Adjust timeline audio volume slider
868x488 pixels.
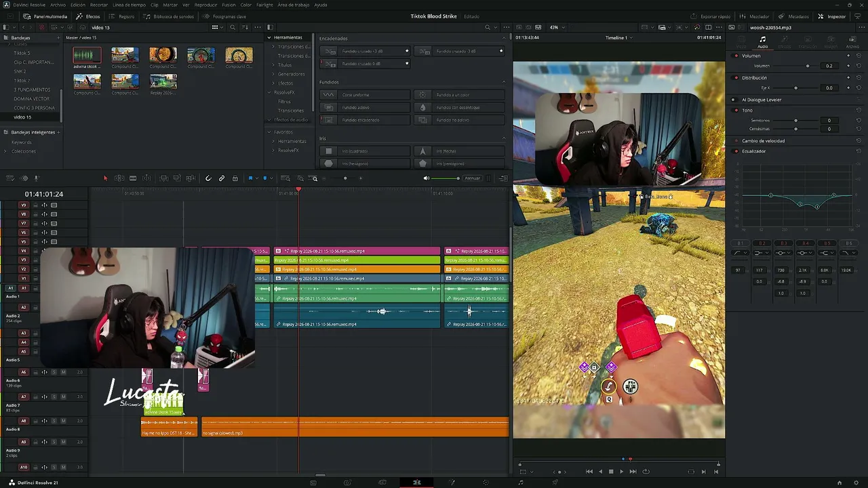[x=458, y=178]
